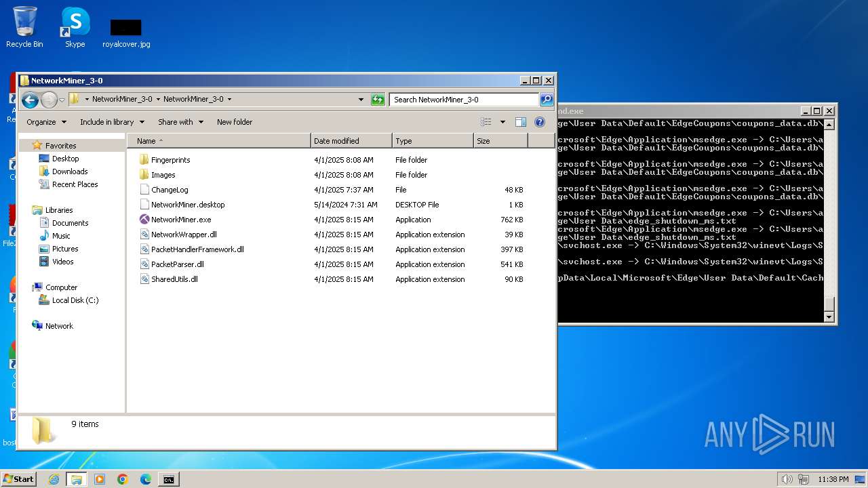Open Google Chrome from the taskbar
The height and width of the screenshot is (488, 868).
pyautogui.click(x=123, y=479)
